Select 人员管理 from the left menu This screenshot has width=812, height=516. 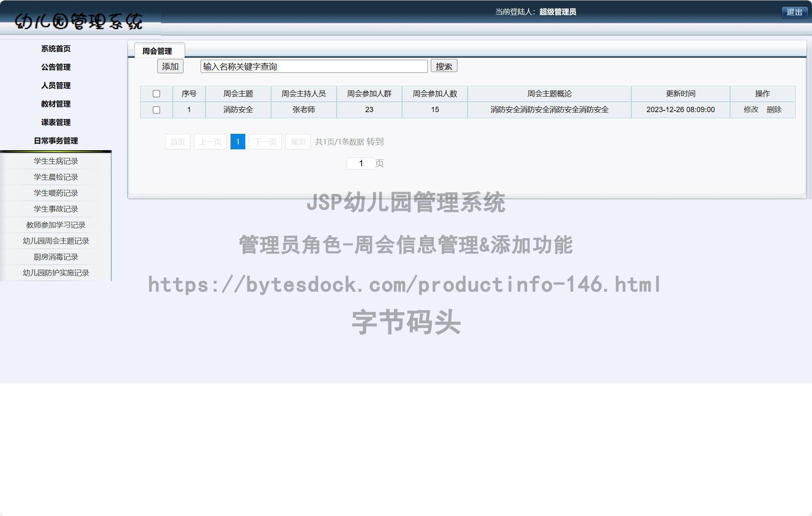coord(55,86)
